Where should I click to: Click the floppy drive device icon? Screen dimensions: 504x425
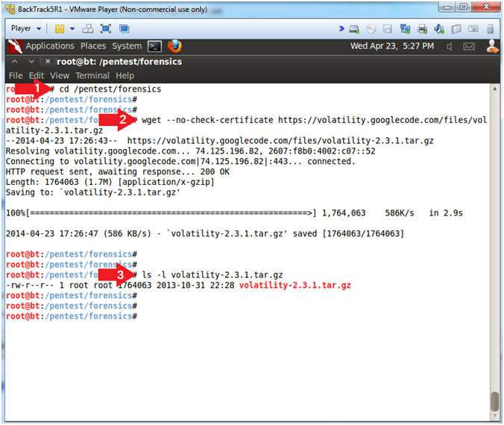[388, 29]
